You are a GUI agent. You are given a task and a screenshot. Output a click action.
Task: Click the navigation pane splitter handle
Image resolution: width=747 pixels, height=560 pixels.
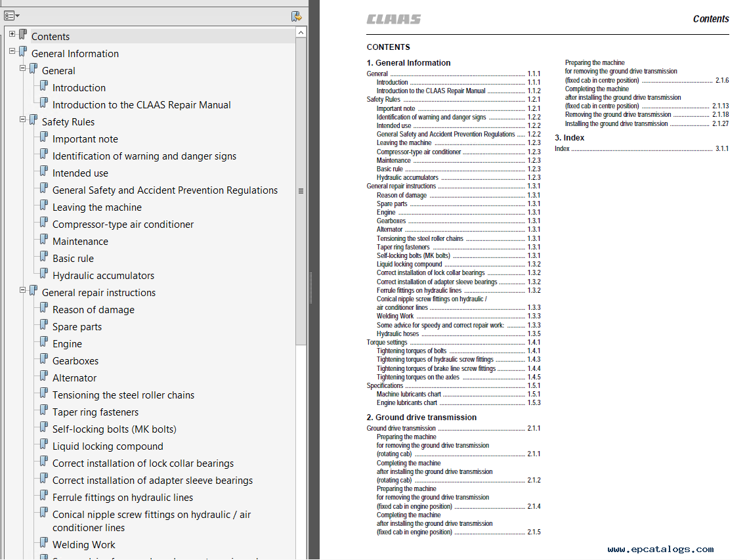pos(311,288)
